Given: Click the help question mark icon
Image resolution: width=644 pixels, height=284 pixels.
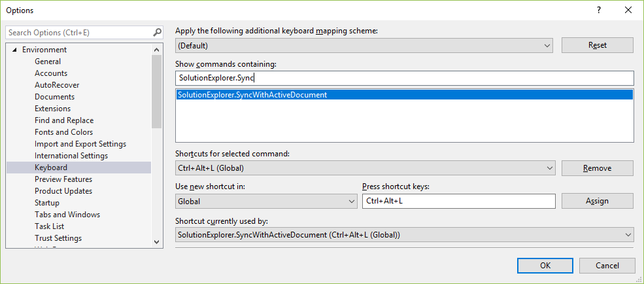Looking at the screenshot, I should [598, 10].
